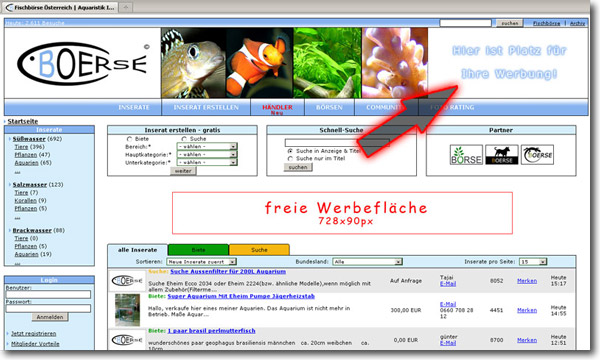Screen dimensions: 600x360
Task: Open a new browser tab
Action: coord(126,7)
